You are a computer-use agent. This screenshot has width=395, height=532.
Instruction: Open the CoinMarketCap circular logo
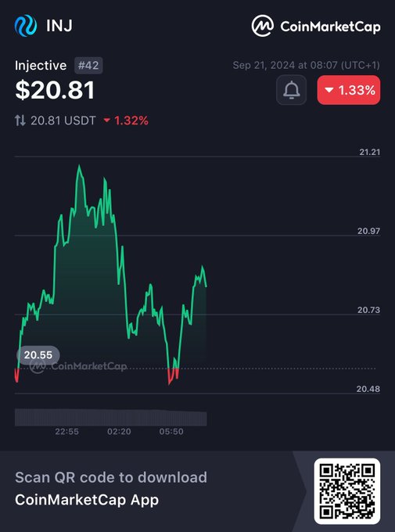click(262, 26)
